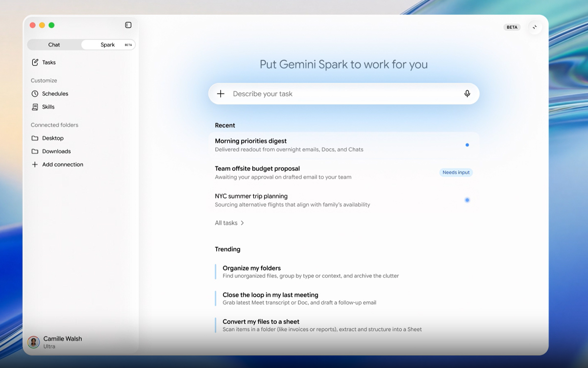Click the Skills icon in sidebar

tap(35, 107)
